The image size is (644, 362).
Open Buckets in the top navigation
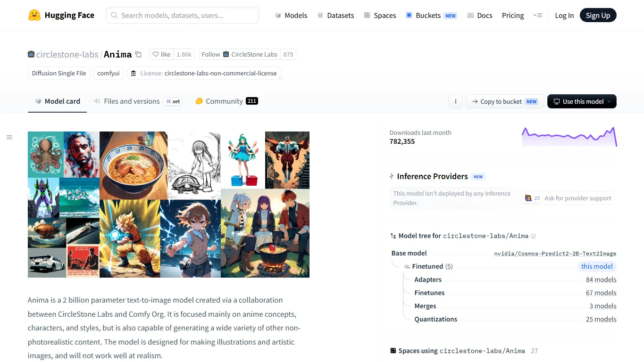click(431, 15)
